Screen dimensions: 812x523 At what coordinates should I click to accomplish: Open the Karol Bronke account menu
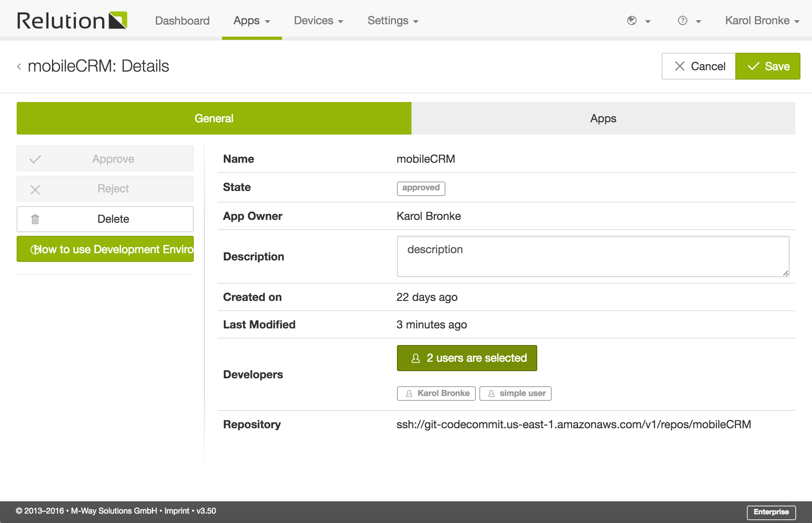point(762,21)
